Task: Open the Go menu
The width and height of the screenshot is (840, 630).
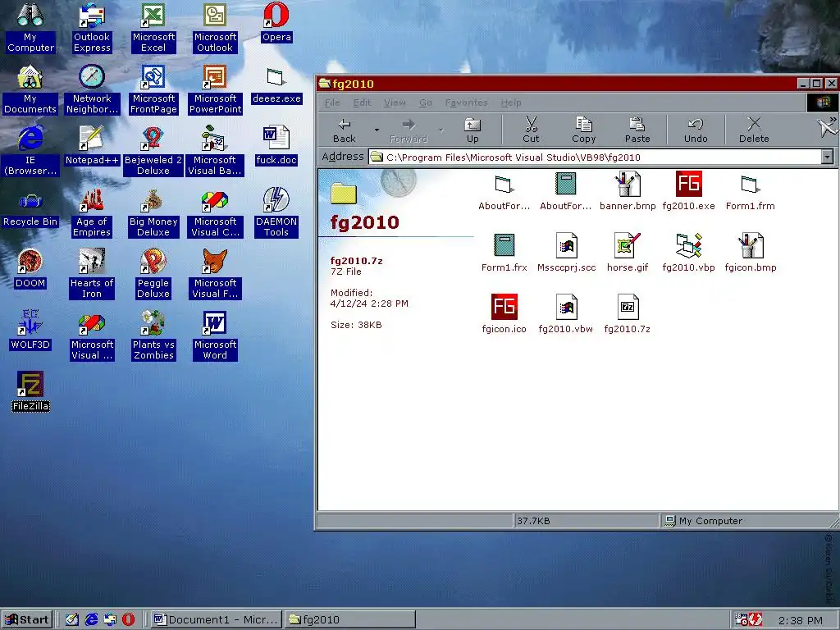Action: pyautogui.click(x=426, y=103)
